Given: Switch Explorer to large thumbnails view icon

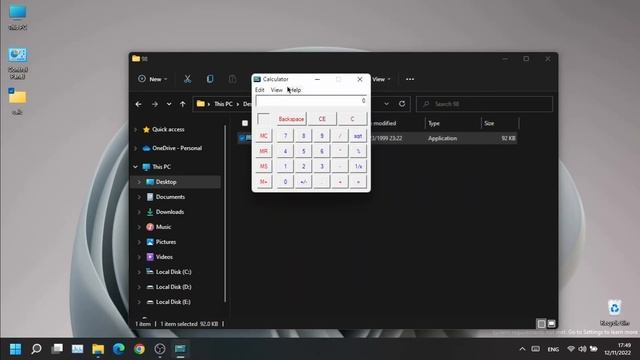Looking at the screenshot, I should [x=551, y=324].
